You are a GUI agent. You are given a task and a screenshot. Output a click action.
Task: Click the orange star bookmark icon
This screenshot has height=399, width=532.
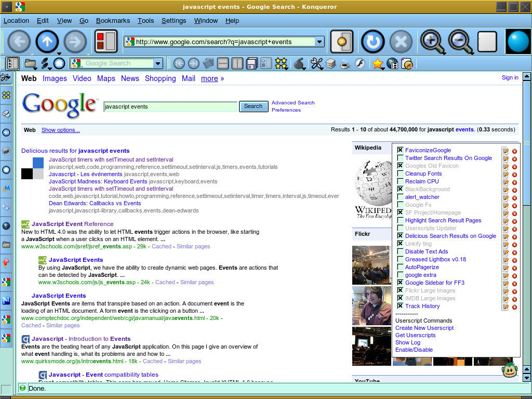pos(377,63)
